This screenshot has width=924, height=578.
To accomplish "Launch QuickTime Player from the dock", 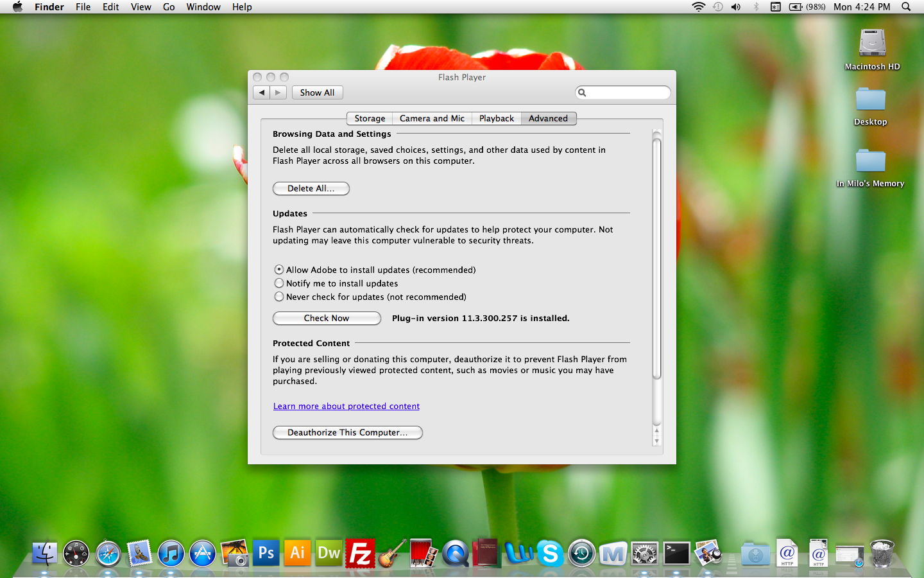I will [455, 553].
